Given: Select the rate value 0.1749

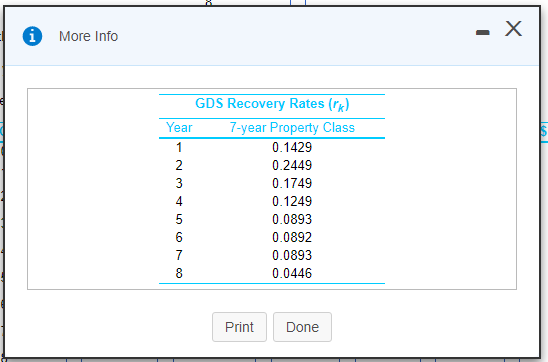Looking at the screenshot, I should (292, 183).
